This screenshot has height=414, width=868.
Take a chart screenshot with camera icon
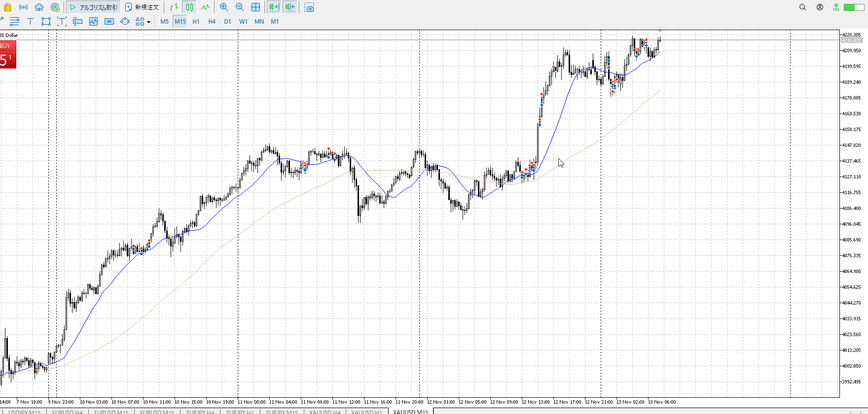[x=309, y=7]
